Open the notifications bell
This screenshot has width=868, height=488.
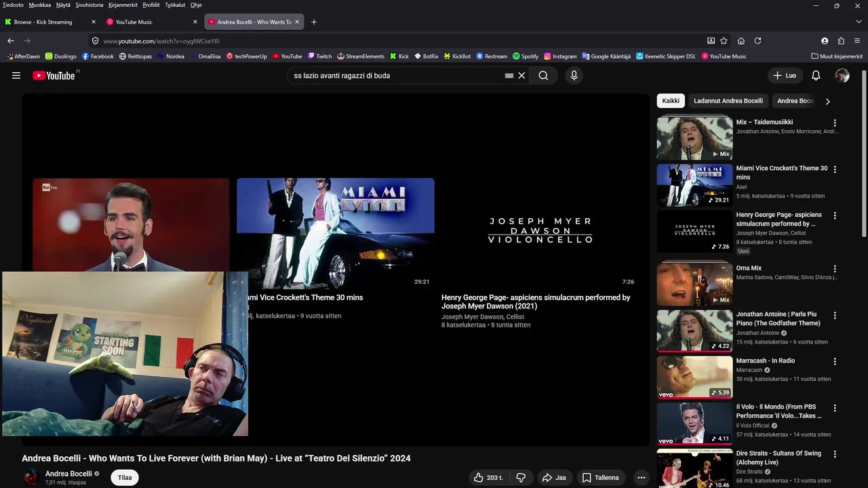click(816, 75)
